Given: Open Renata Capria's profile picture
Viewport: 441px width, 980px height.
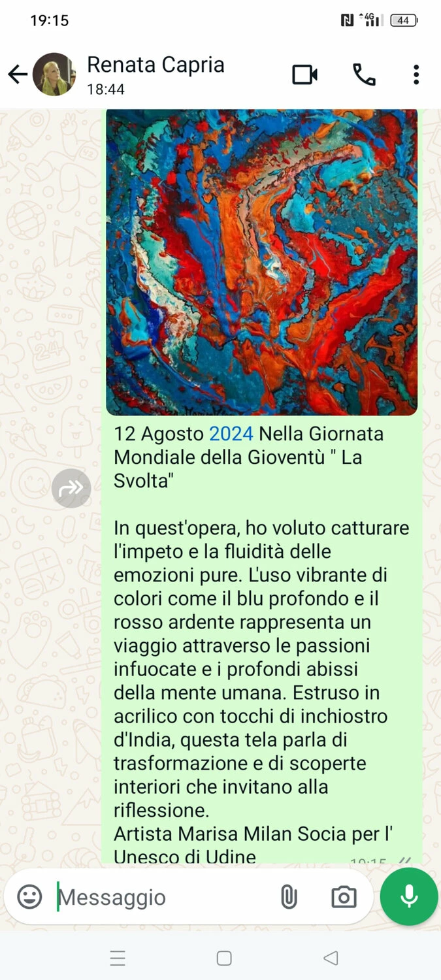Looking at the screenshot, I should pos(54,74).
